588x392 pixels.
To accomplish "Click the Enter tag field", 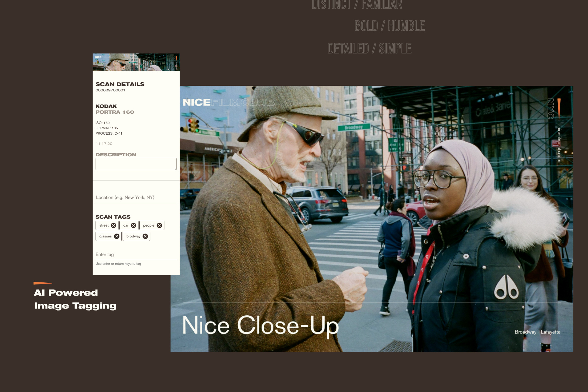I will point(118,254).
